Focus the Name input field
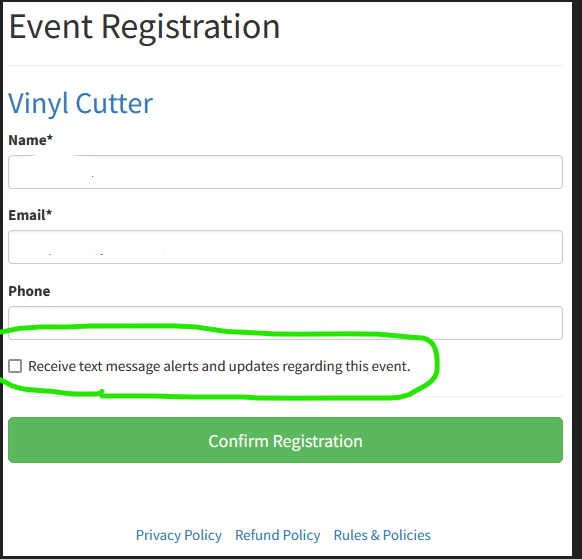Image resolution: width=582 pixels, height=559 pixels. (285, 172)
